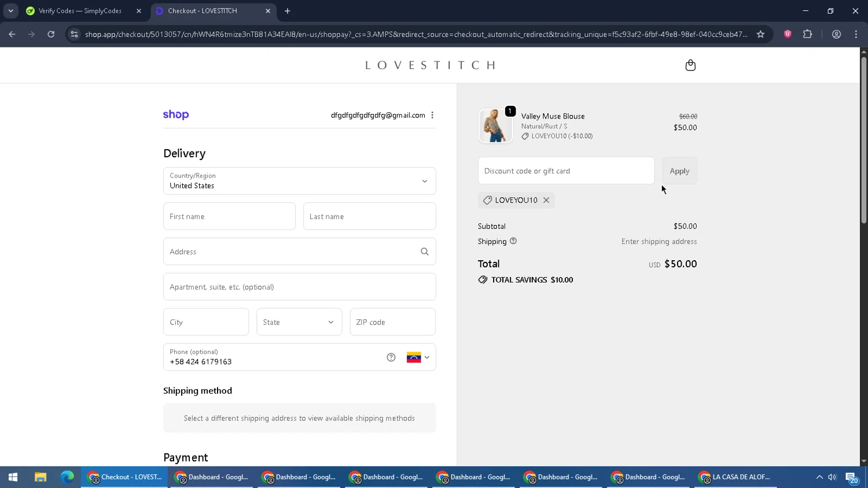Open the notification center icon
Viewport: 868px width, 488px height.
pos(852,478)
